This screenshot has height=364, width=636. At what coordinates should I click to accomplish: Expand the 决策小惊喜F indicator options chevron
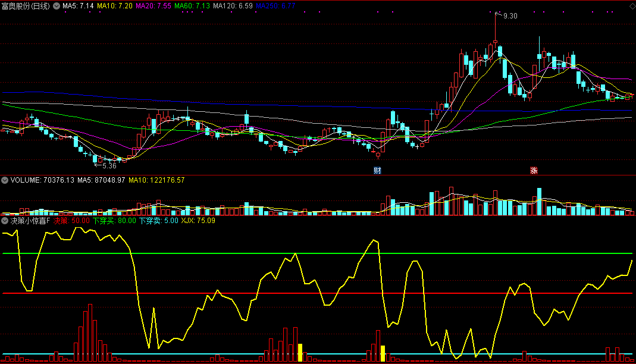[5, 221]
